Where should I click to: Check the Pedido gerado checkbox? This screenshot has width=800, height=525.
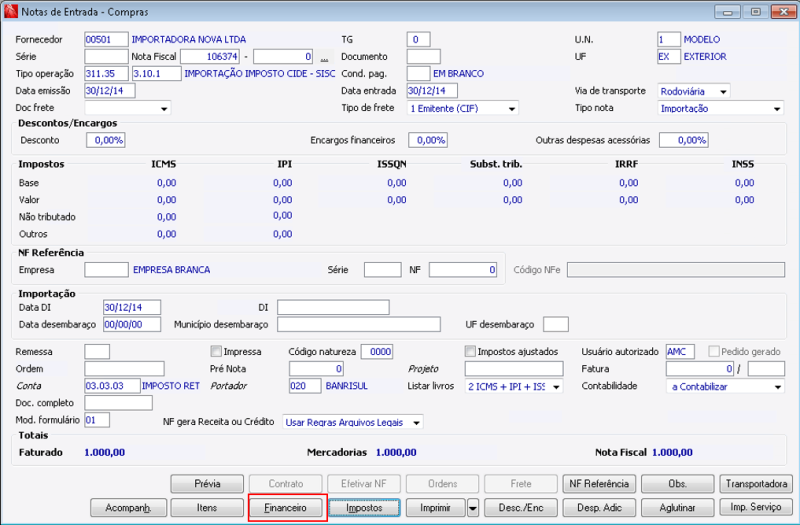pos(713,352)
